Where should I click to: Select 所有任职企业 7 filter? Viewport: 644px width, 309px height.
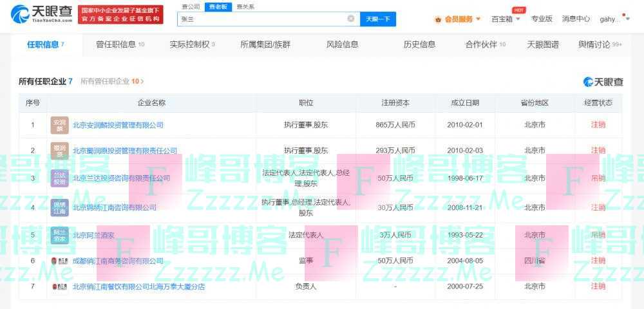(x=45, y=81)
